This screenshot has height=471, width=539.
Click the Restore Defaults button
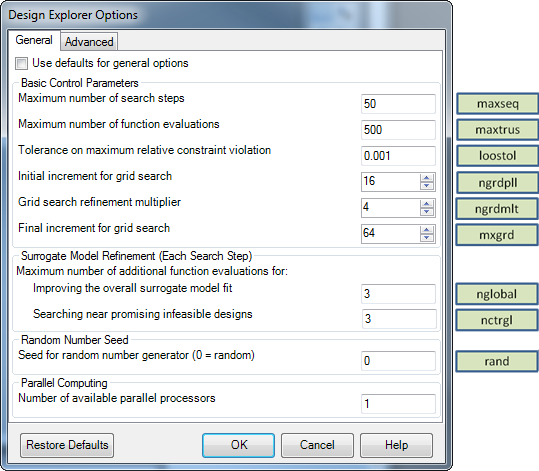[x=67, y=445]
